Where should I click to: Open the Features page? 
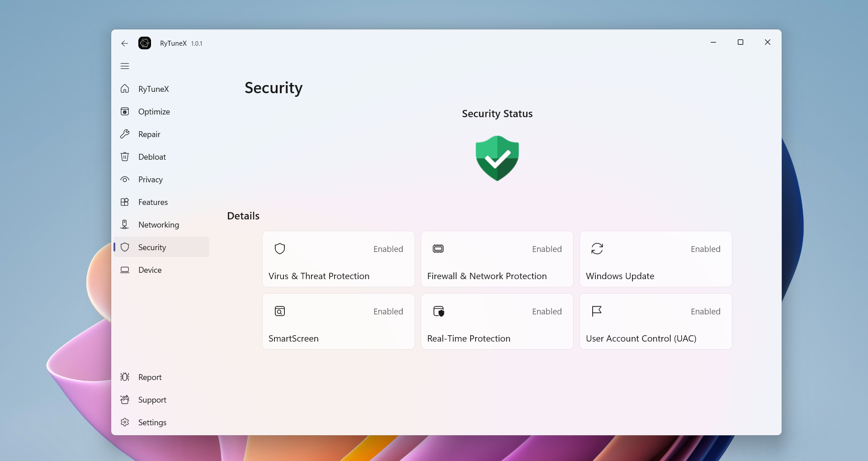162,202
